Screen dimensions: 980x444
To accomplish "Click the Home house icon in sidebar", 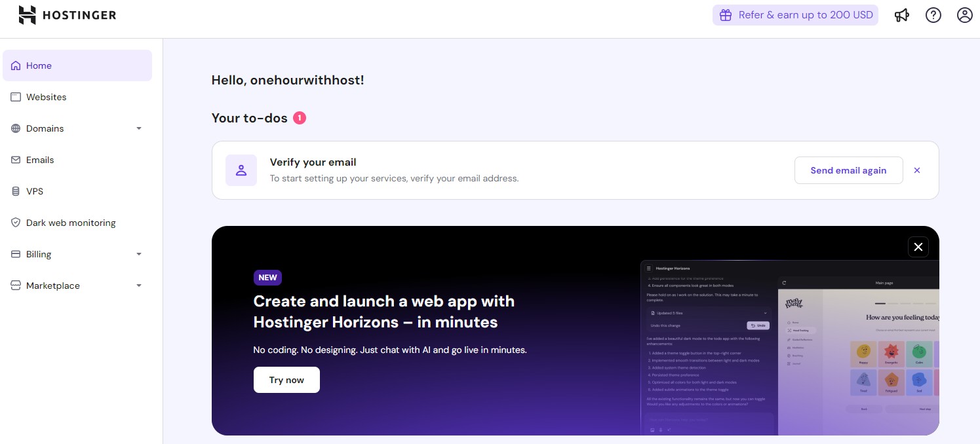I will click(16, 65).
